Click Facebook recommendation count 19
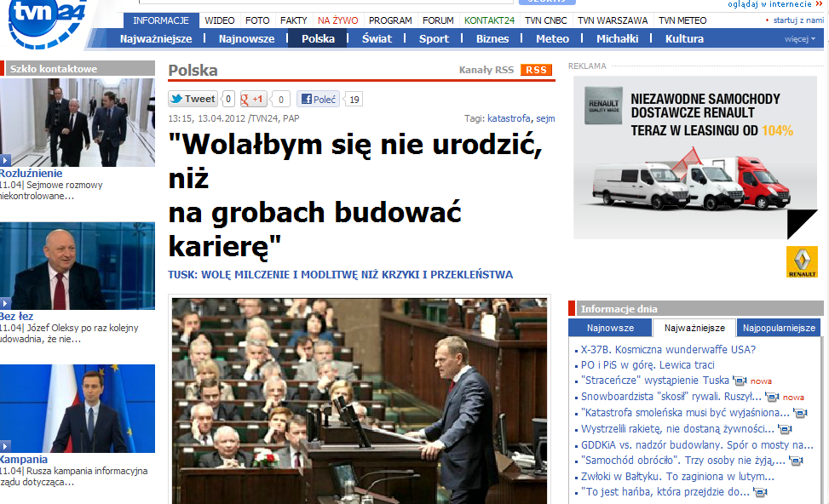The width and height of the screenshot is (829, 504). [x=354, y=100]
